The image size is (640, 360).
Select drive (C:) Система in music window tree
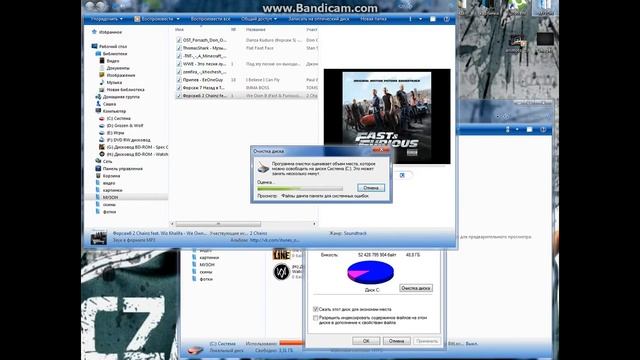coord(118,118)
